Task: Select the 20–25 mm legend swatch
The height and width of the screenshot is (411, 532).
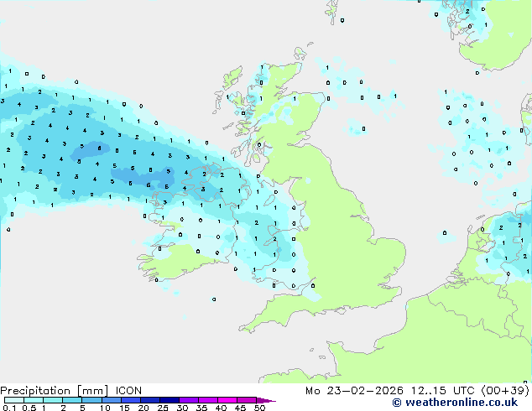Action: pyautogui.click(x=149, y=400)
